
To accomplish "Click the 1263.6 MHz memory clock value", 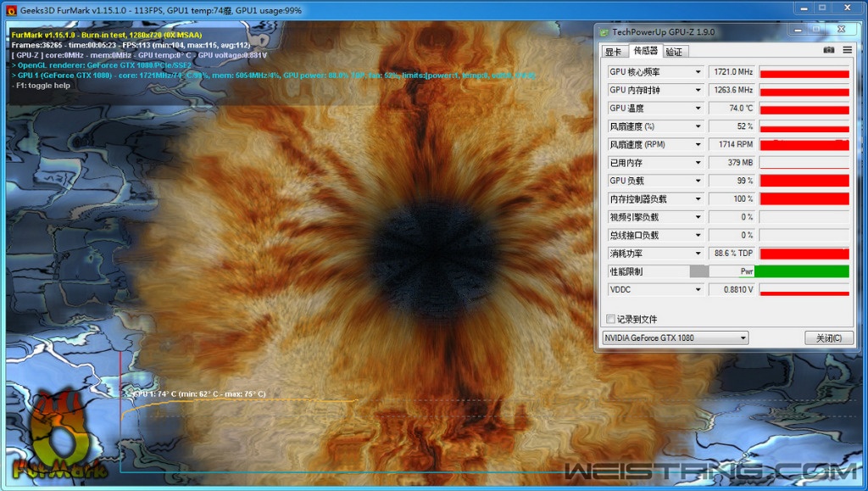I will click(x=733, y=90).
